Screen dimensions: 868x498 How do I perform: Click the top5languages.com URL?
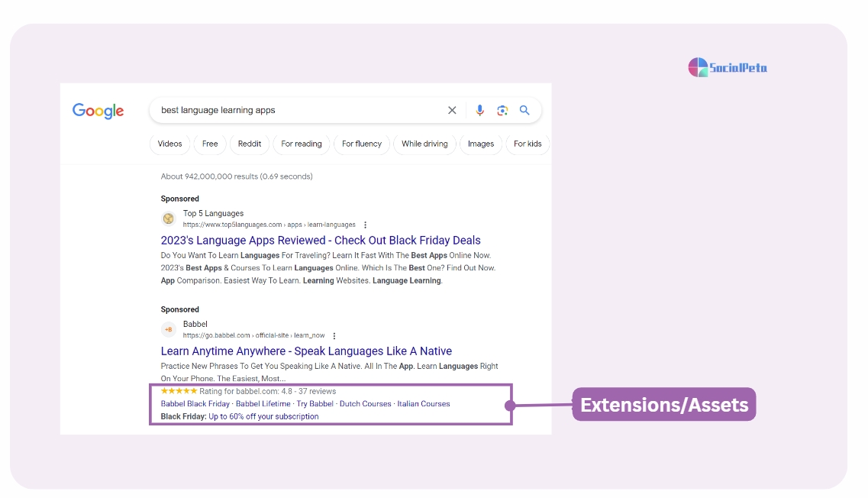pos(269,225)
